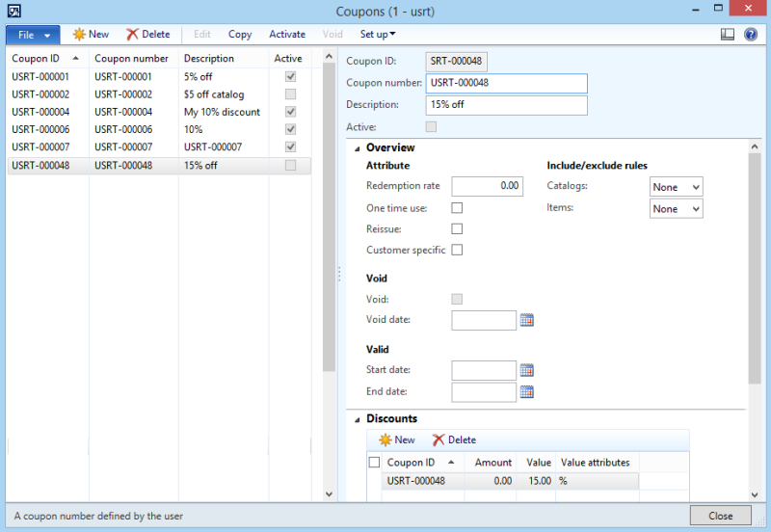Open the Items dropdown
The image size is (771, 532).
pyautogui.click(x=676, y=208)
